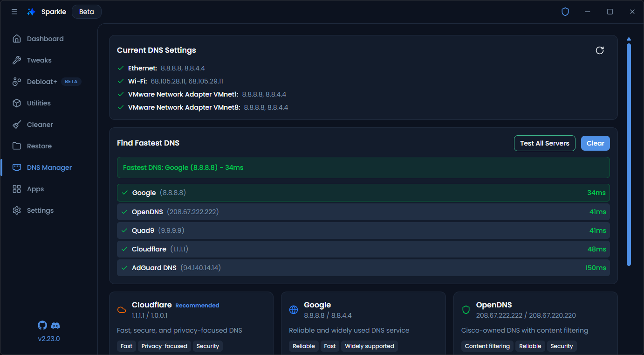Select the Google (8.8.8.8) result row
This screenshot has width=644, height=355.
point(363,193)
